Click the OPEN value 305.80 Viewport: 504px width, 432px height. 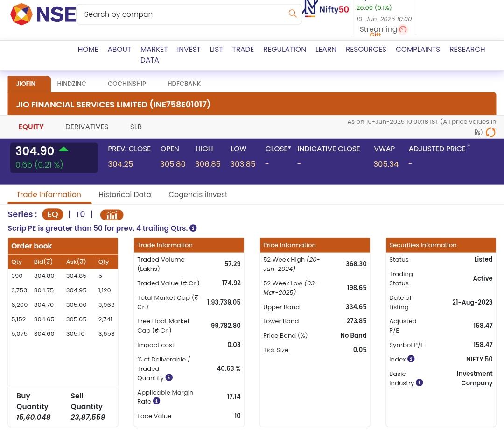[173, 164]
